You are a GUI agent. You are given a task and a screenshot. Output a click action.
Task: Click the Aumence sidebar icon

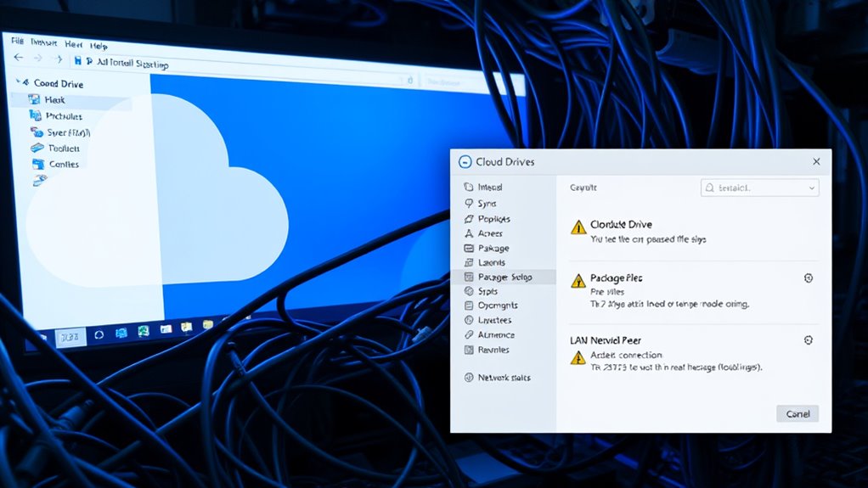tap(469, 334)
